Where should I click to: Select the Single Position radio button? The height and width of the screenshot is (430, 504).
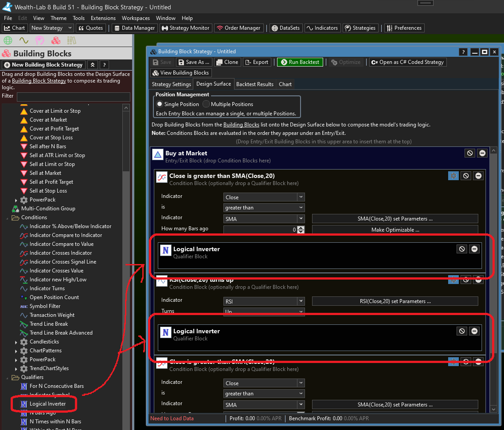pos(160,104)
